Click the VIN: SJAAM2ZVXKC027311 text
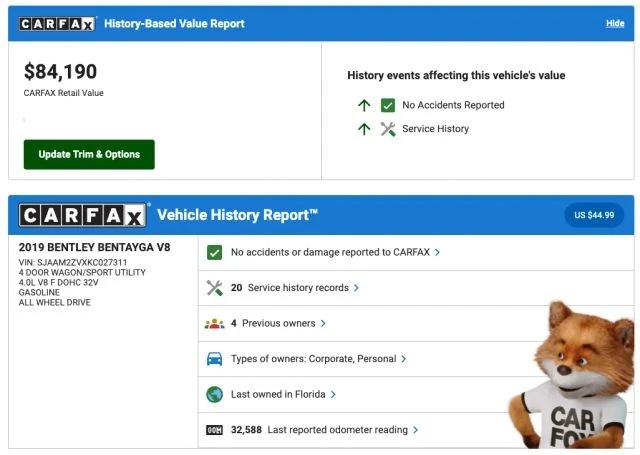The width and height of the screenshot is (640, 455). pyautogui.click(x=73, y=262)
